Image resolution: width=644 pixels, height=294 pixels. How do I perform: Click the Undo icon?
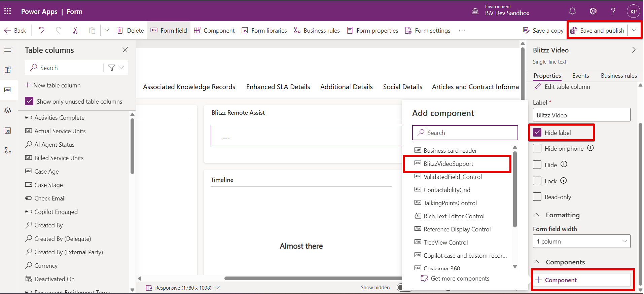click(x=41, y=30)
